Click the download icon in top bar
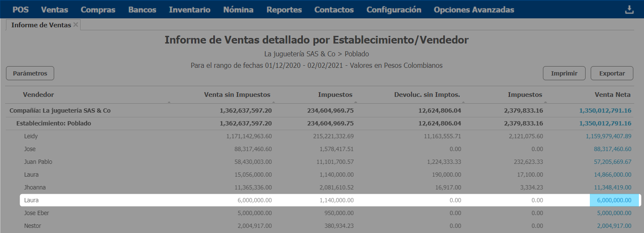The image size is (644, 233). coord(629,10)
